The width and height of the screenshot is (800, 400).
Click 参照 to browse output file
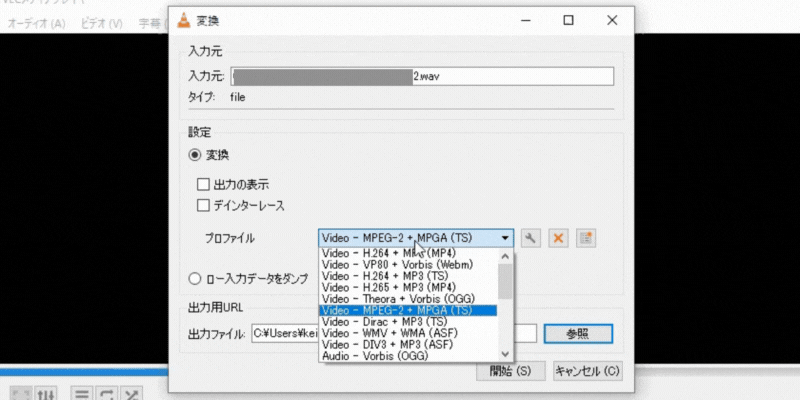tap(578, 334)
